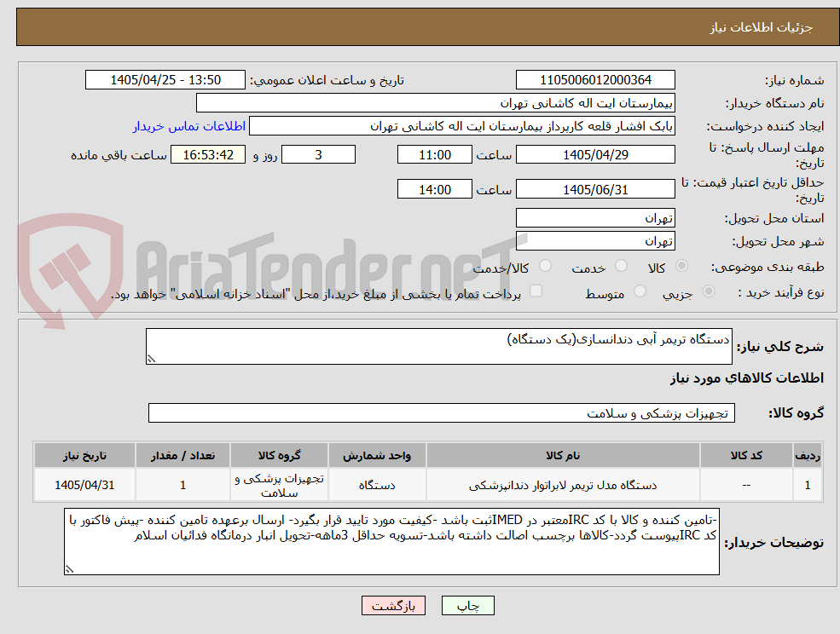840x634 pixels.
Task: Click the response deadline date 1405/04/29
Action: click(x=595, y=155)
